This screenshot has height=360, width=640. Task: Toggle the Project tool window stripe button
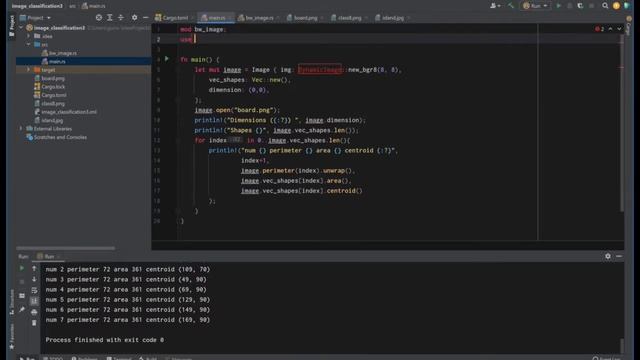coord(11,27)
